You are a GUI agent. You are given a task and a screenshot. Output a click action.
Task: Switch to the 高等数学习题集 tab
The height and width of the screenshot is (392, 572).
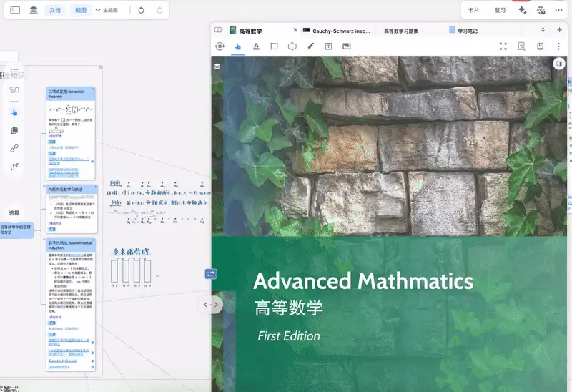401,31
